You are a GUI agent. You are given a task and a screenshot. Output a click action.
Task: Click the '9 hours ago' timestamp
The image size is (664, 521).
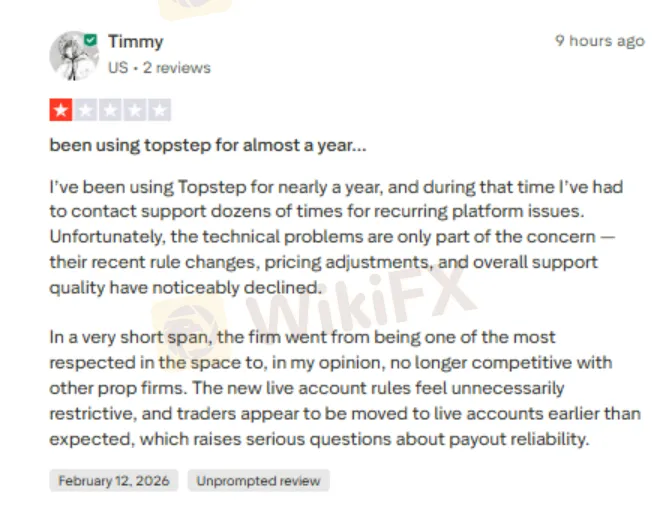pos(600,41)
